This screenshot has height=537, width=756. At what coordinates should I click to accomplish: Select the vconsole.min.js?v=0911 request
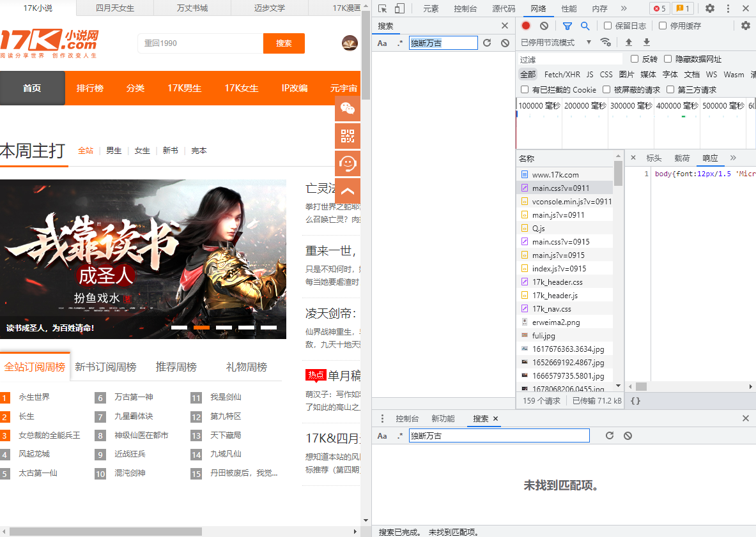tap(565, 201)
